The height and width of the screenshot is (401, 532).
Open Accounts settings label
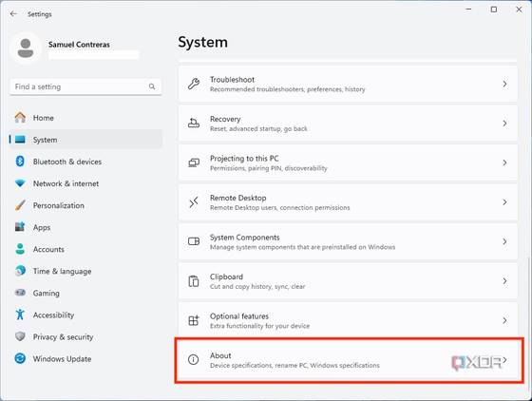coord(48,249)
